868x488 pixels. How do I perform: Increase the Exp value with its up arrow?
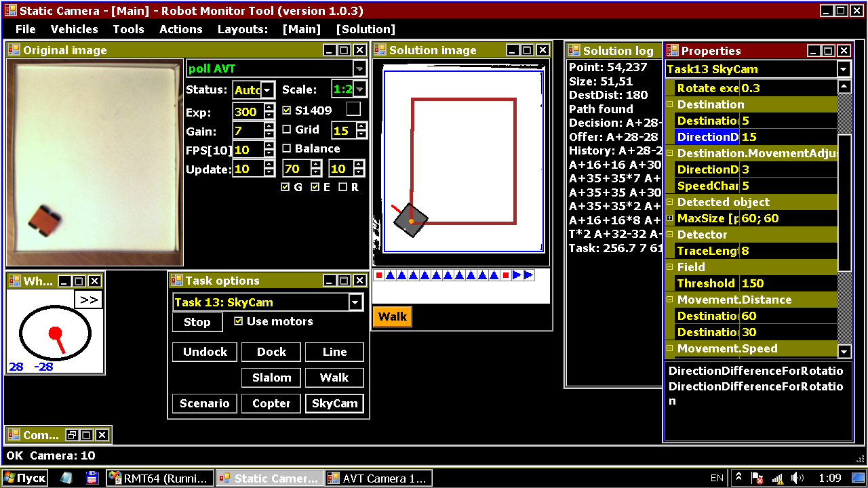[x=270, y=108]
